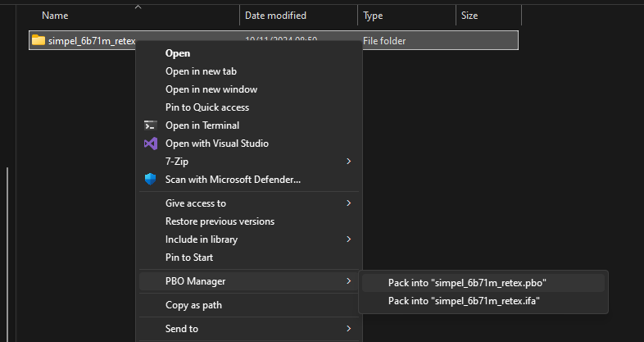Pack into simpel_6b71m_retex.ifa

click(x=464, y=301)
